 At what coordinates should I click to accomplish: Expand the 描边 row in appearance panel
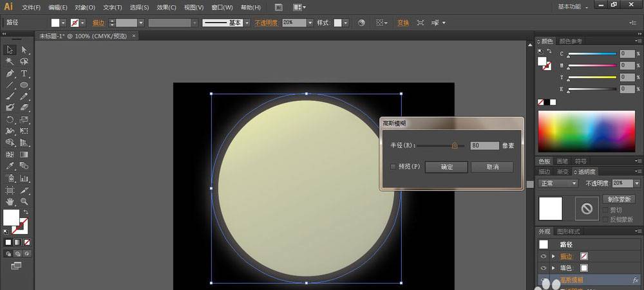553,256
